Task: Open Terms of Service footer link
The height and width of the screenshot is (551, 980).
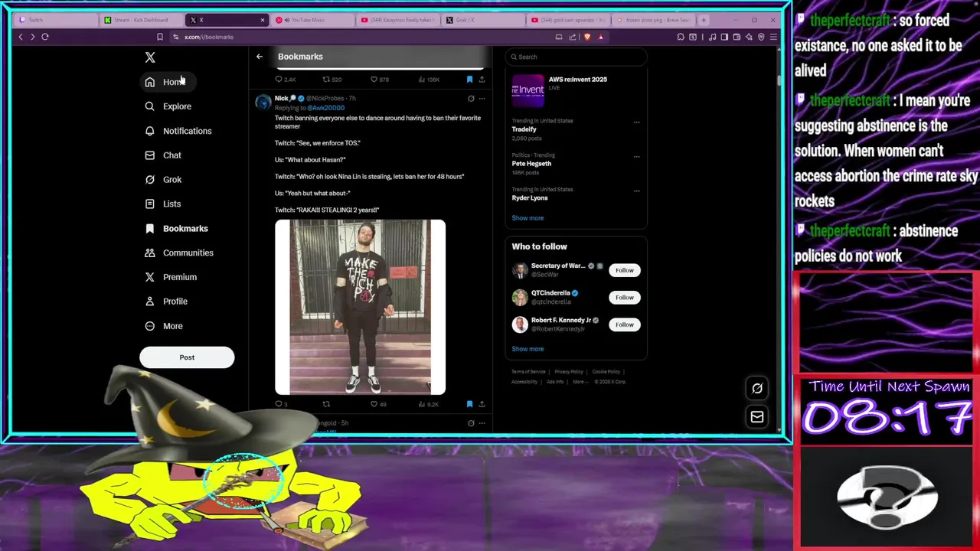Action: pos(528,372)
